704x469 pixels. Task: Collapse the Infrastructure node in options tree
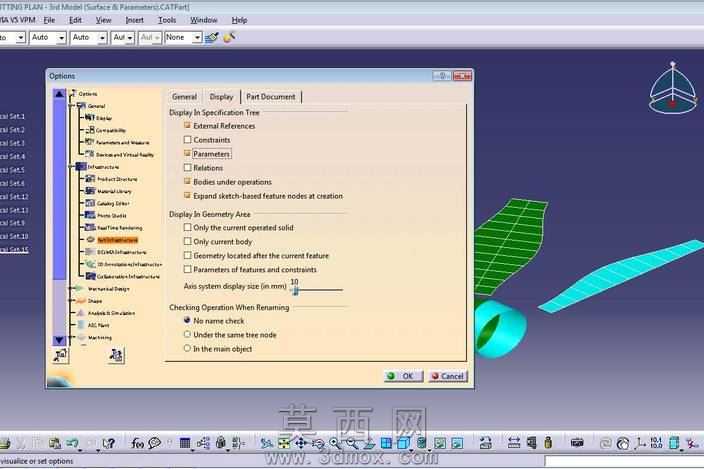click(x=72, y=167)
